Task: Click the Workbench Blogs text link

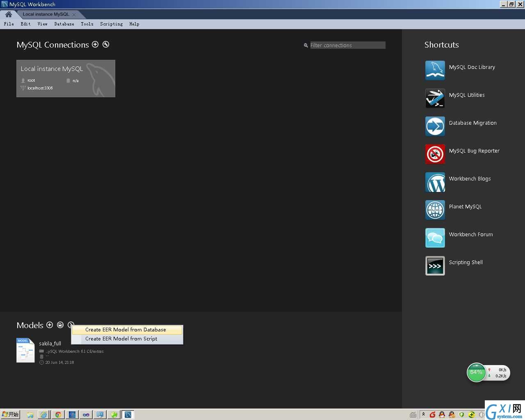Action: pos(470,179)
